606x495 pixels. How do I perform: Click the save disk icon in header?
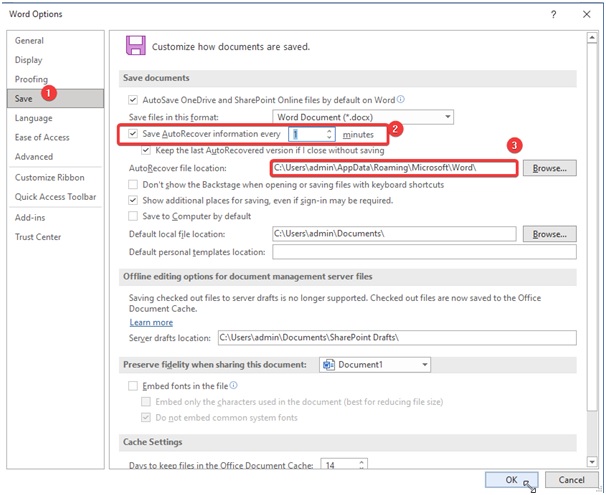point(134,45)
